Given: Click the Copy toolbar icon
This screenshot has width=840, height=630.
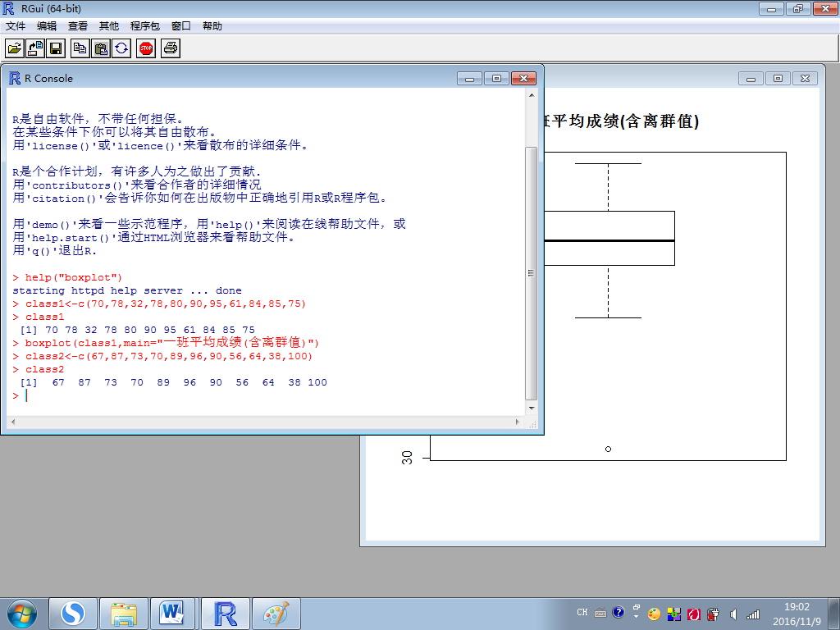Looking at the screenshot, I should [x=80, y=48].
